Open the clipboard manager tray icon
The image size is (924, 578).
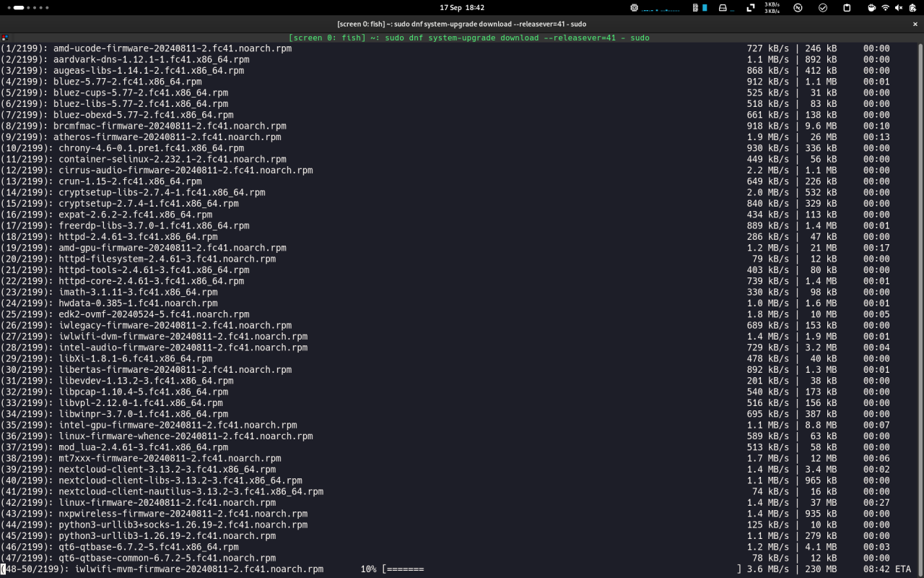pyautogui.click(x=847, y=8)
